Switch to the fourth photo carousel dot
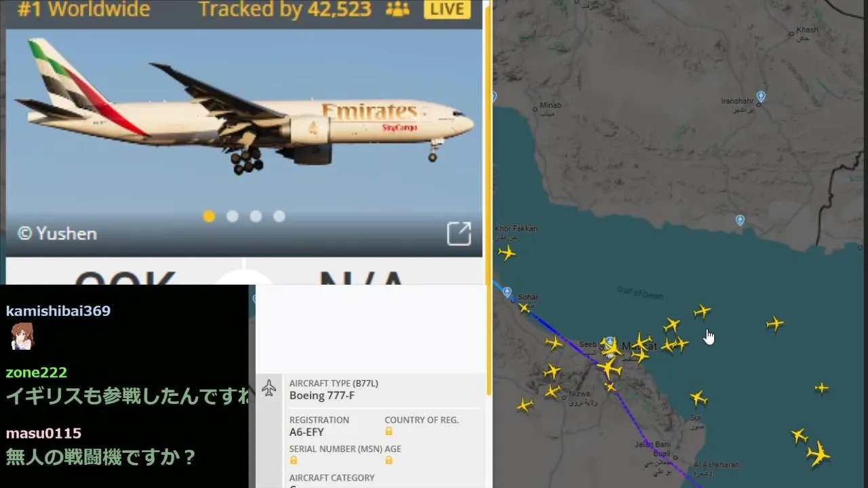The image size is (868, 488). (279, 216)
